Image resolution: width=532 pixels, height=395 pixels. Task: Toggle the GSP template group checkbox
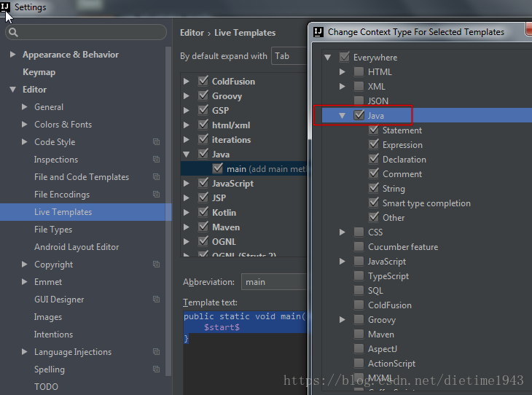click(203, 110)
